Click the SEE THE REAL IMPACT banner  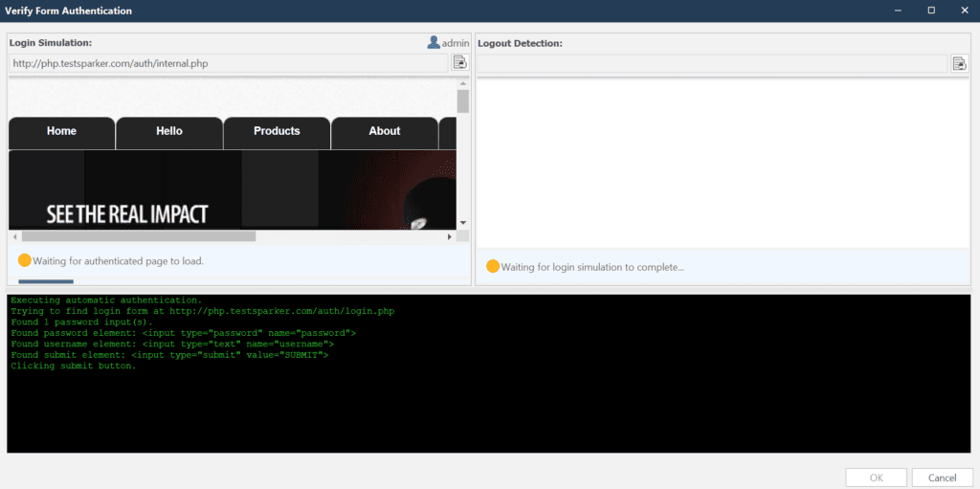click(127, 213)
